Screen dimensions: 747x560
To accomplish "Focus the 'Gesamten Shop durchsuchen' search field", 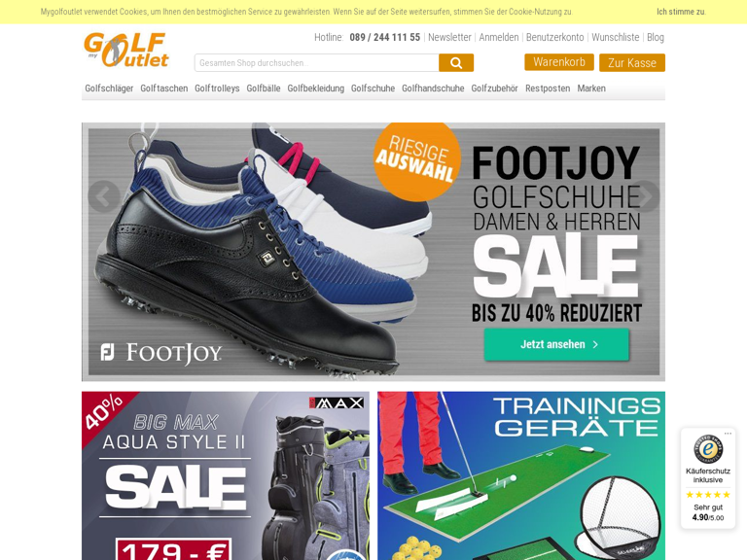I will tap(316, 63).
